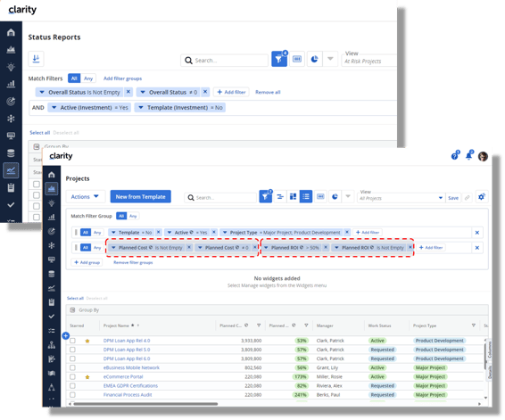The height and width of the screenshot is (420, 505).
Task: Switch to board layout icon in Projects toolbar
Action: 293,196
